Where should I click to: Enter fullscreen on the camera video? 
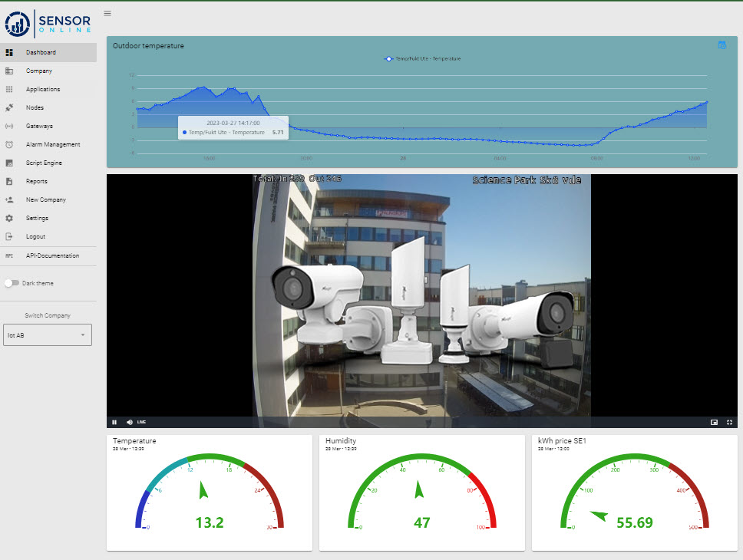pos(730,422)
